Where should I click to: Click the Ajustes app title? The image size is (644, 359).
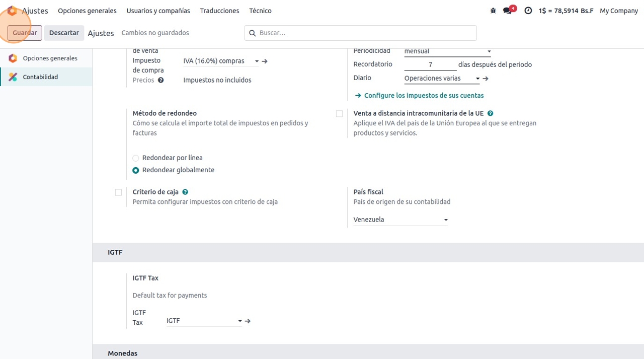click(35, 11)
